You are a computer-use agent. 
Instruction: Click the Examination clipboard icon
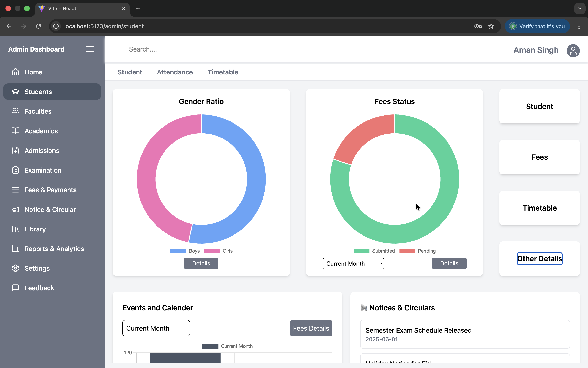click(x=16, y=170)
